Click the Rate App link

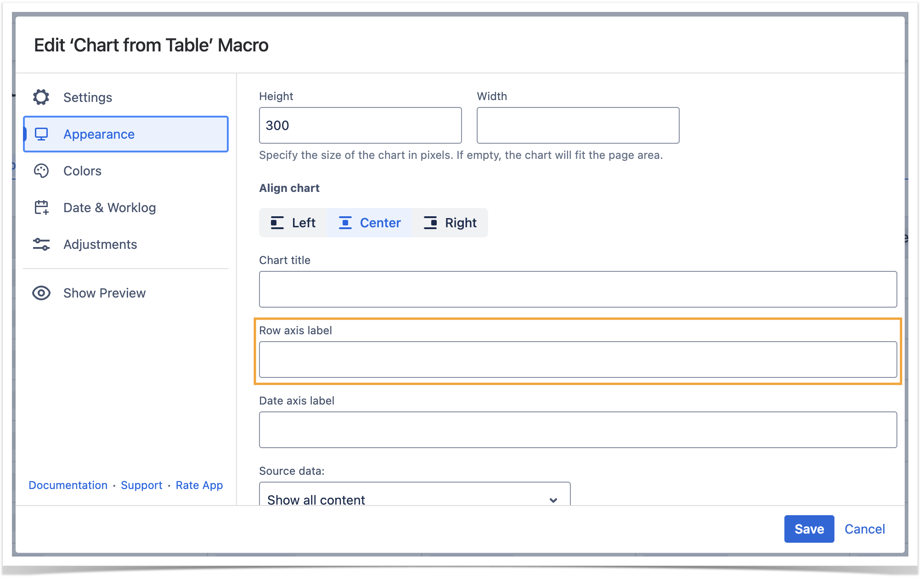point(199,485)
